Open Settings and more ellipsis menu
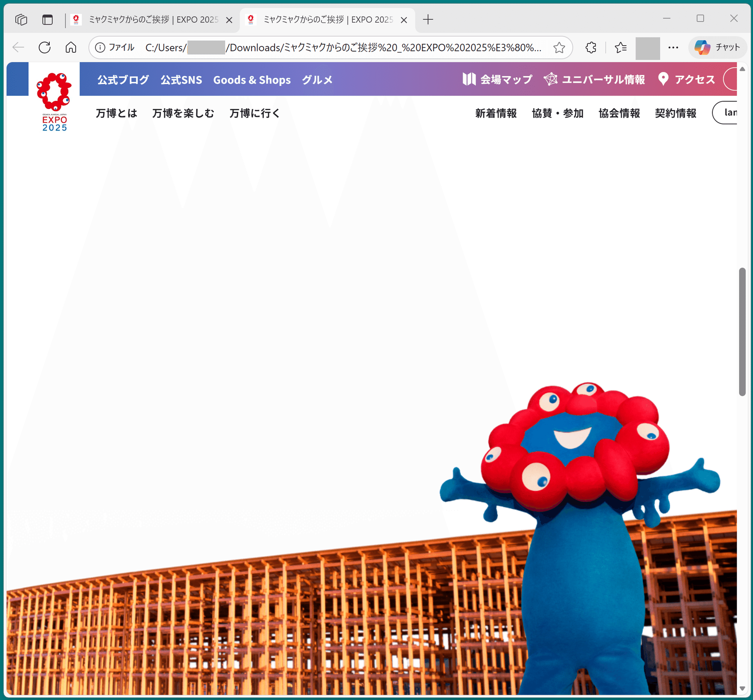Image resolution: width=753 pixels, height=700 pixels. tap(673, 48)
